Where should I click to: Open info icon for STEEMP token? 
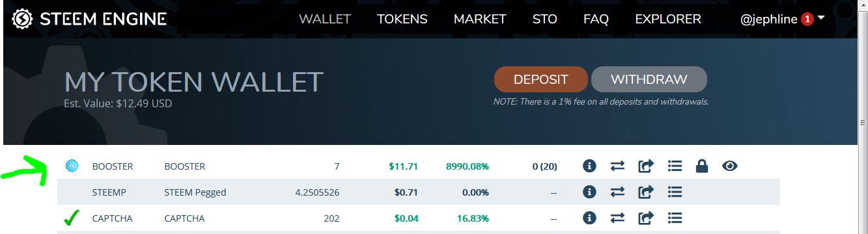(589, 192)
